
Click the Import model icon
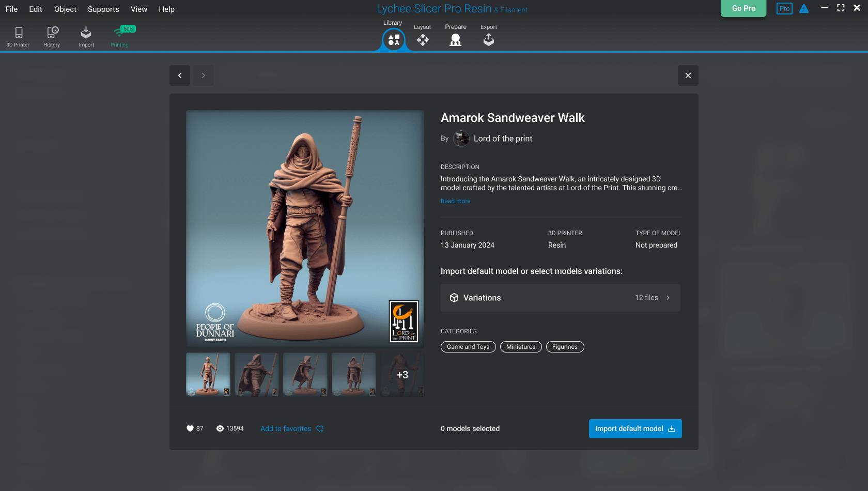[x=86, y=33]
